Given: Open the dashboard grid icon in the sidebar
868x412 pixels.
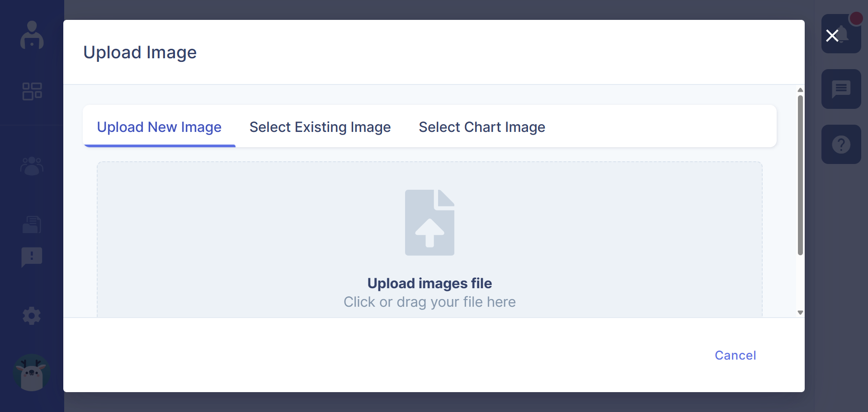Looking at the screenshot, I should (x=32, y=91).
